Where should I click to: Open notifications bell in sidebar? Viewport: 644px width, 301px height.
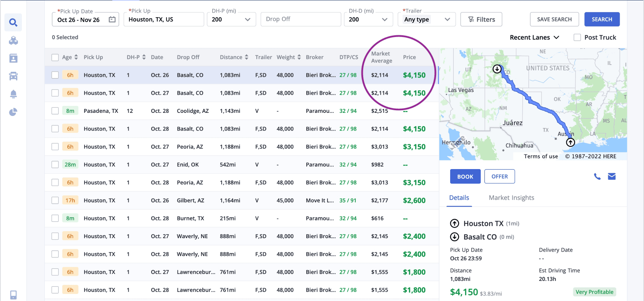point(13,94)
